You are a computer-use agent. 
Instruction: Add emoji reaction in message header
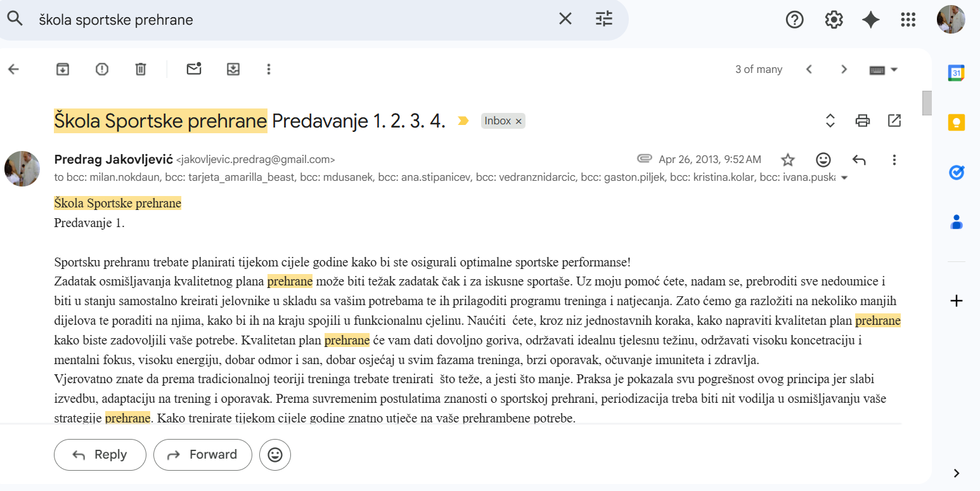(823, 159)
